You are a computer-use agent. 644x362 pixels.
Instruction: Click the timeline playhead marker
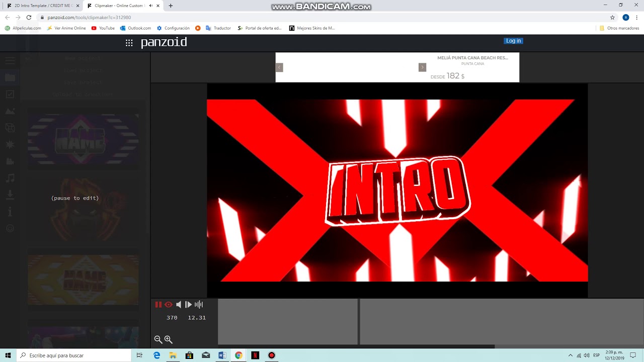point(359,322)
